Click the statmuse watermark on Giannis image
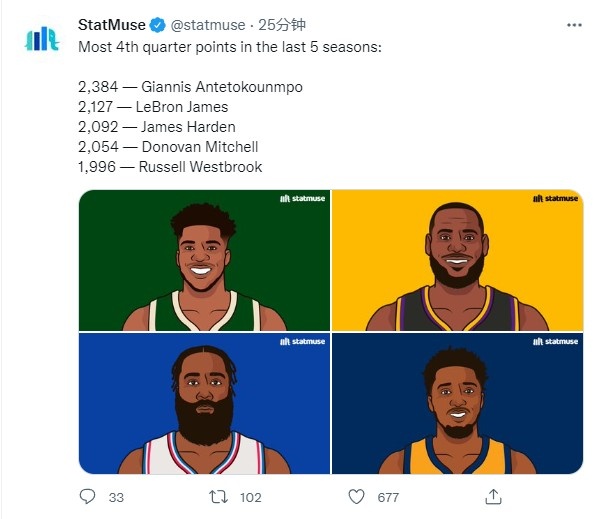 [x=302, y=198]
